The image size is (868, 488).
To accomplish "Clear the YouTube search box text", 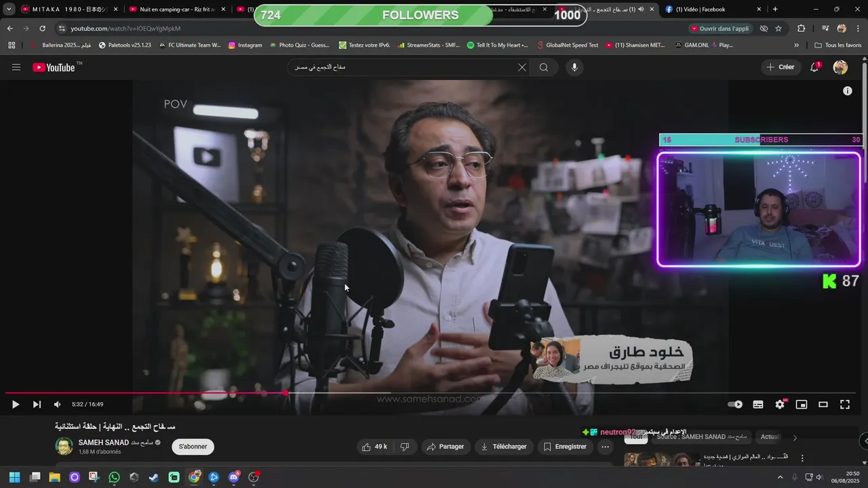I will pyautogui.click(x=522, y=67).
